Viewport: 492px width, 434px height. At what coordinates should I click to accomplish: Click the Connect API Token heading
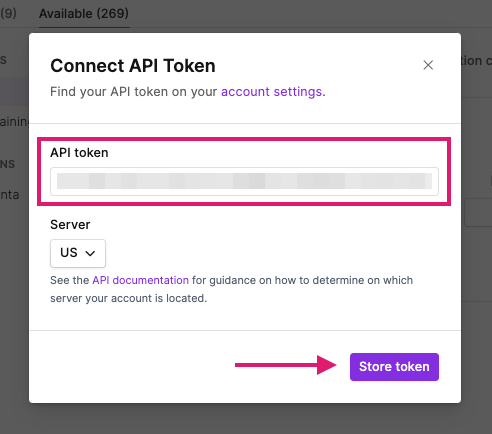click(133, 66)
